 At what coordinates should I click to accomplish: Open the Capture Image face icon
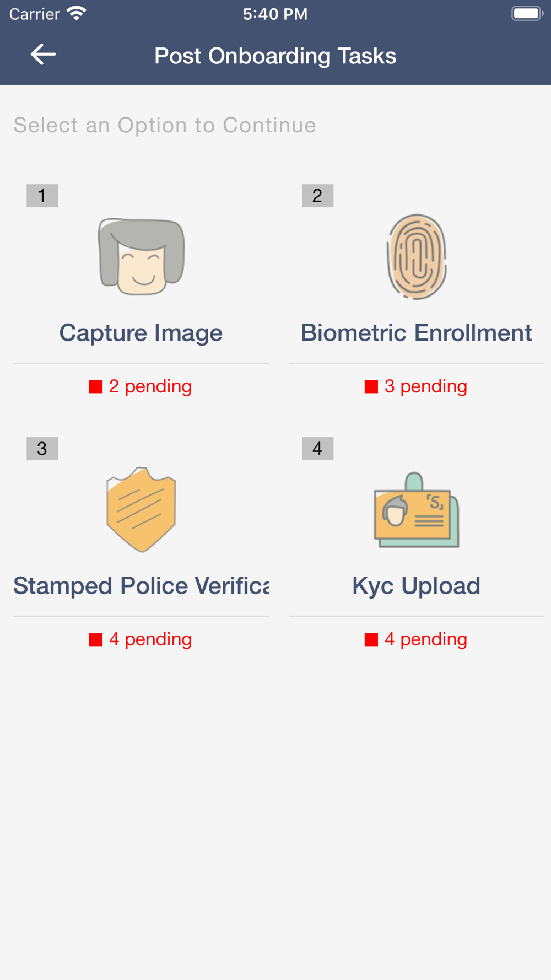[x=141, y=256]
